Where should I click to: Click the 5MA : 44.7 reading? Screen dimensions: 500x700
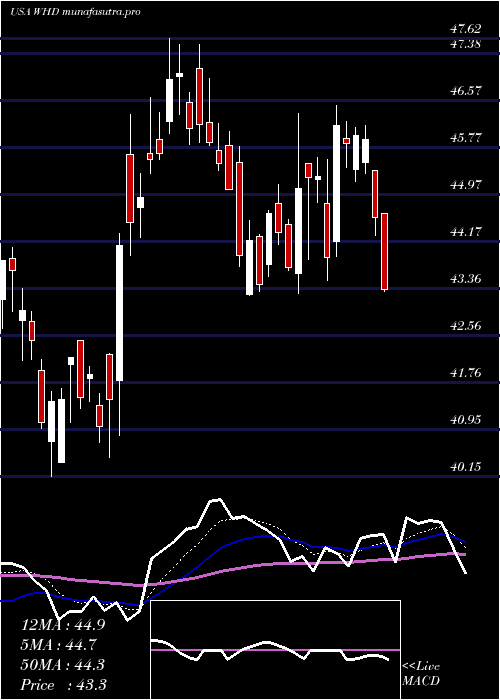coord(59,644)
